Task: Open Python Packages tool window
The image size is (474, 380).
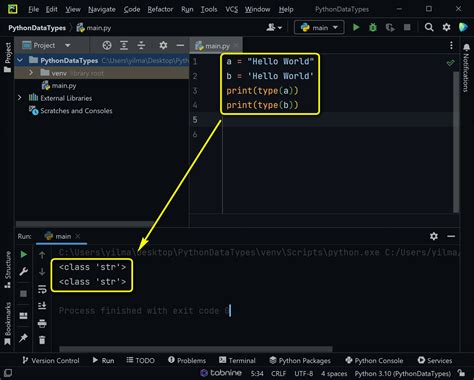Action: [x=300, y=360]
